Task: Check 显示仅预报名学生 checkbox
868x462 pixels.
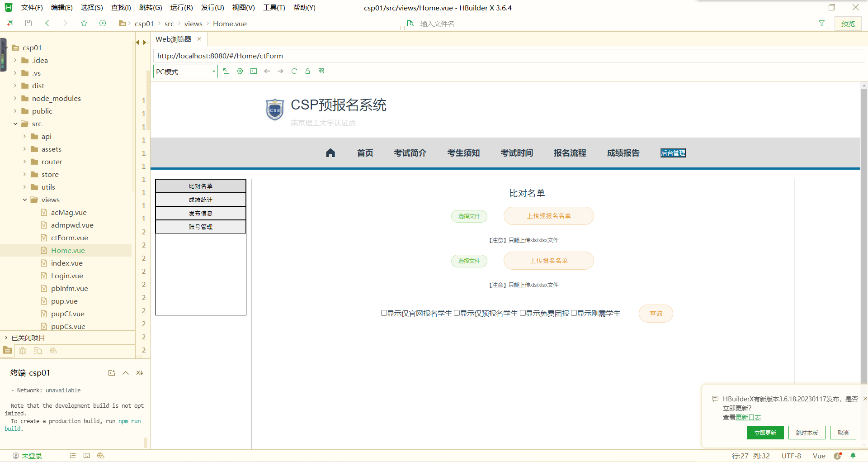Action: point(457,313)
